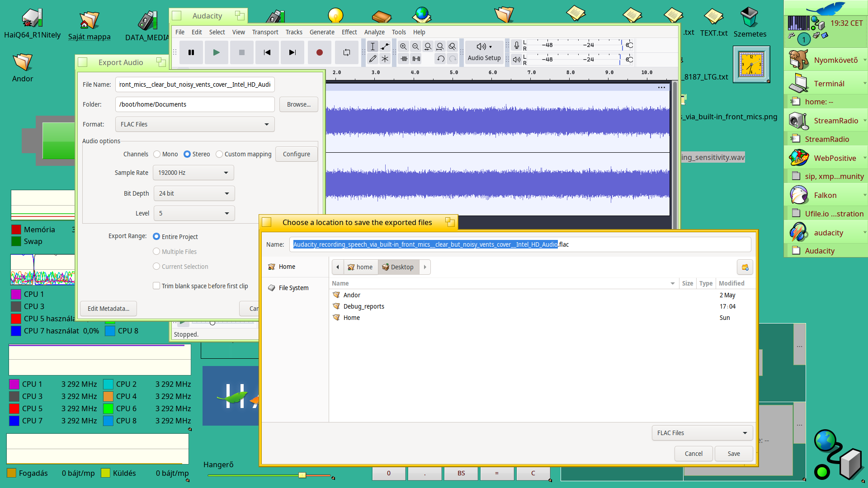Viewport: 868px width, 488px height.
Task: Expand the Bit Depth 24 bit dropdown
Action: tap(194, 193)
